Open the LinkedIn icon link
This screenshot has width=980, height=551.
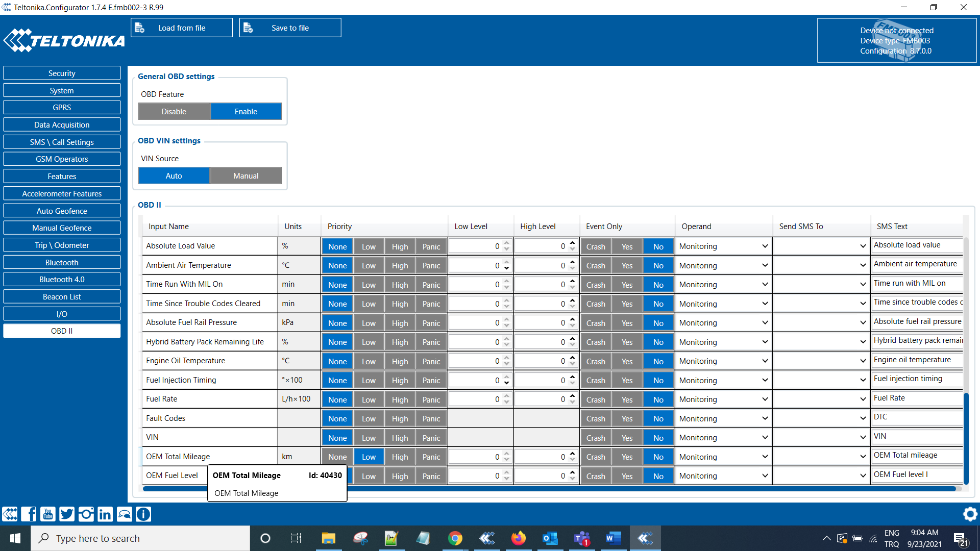[x=105, y=514]
